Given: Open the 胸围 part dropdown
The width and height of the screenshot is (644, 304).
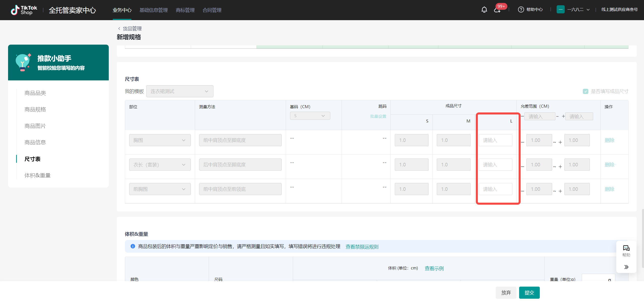Looking at the screenshot, I should (x=160, y=140).
